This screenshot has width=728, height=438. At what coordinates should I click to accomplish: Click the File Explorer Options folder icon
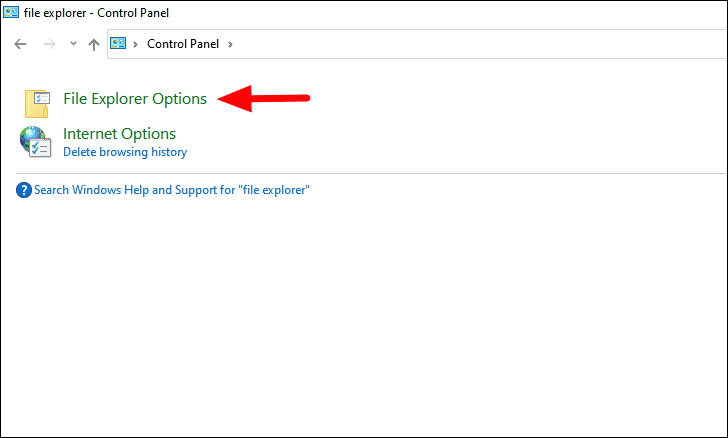pyautogui.click(x=37, y=103)
